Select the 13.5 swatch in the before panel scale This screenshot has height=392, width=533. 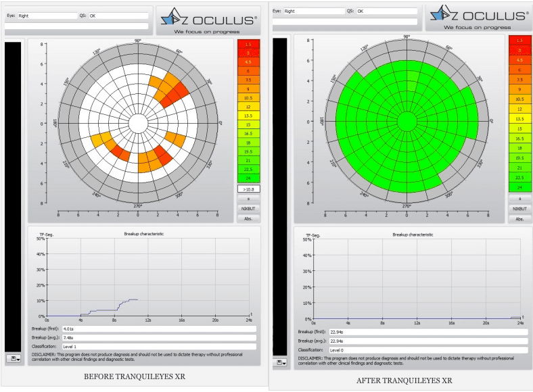(248, 116)
